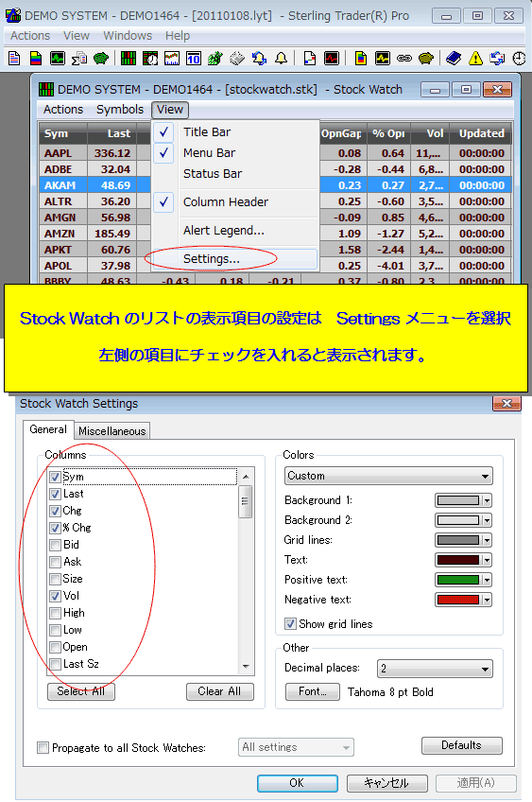Click the color-striped document toolbar icon
Screen dimensions: 532x802
(x=36, y=59)
